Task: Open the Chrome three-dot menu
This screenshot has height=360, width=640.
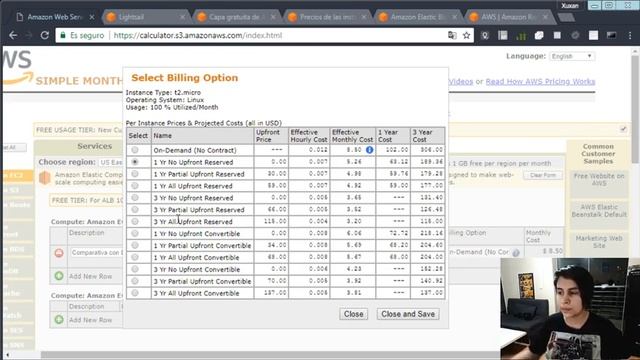Action: click(x=630, y=36)
